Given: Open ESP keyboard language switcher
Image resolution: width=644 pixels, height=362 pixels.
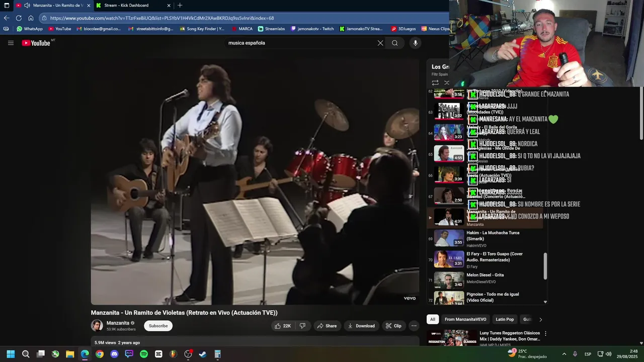Looking at the screenshot, I should (588, 354).
